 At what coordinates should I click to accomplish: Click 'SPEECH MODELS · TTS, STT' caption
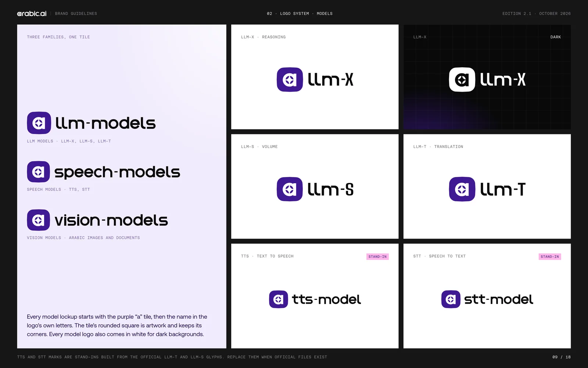coord(58,190)
